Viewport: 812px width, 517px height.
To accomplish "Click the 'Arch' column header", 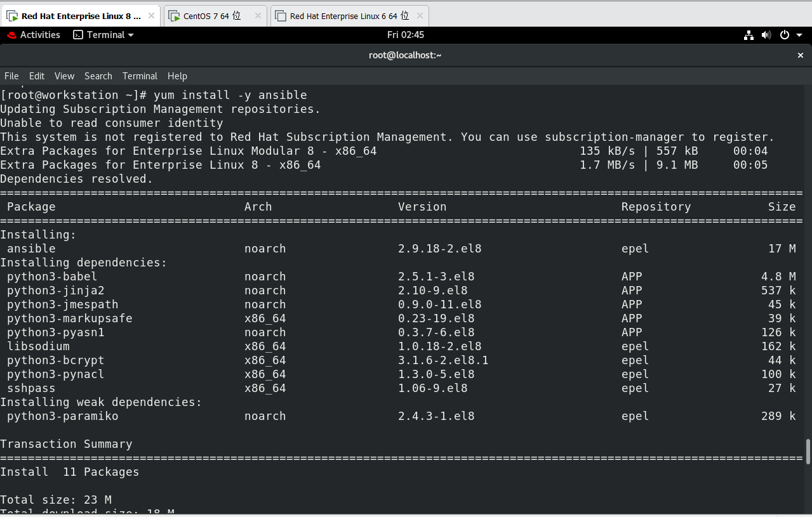I will (258, 207).
